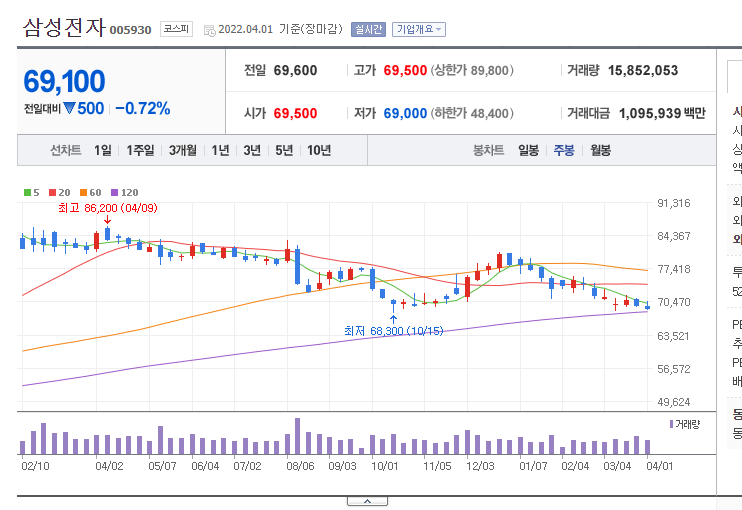Click the calendar icon beside 2022.04.01
Viewport: 742px width, 510px height.
tap(209, 31)
